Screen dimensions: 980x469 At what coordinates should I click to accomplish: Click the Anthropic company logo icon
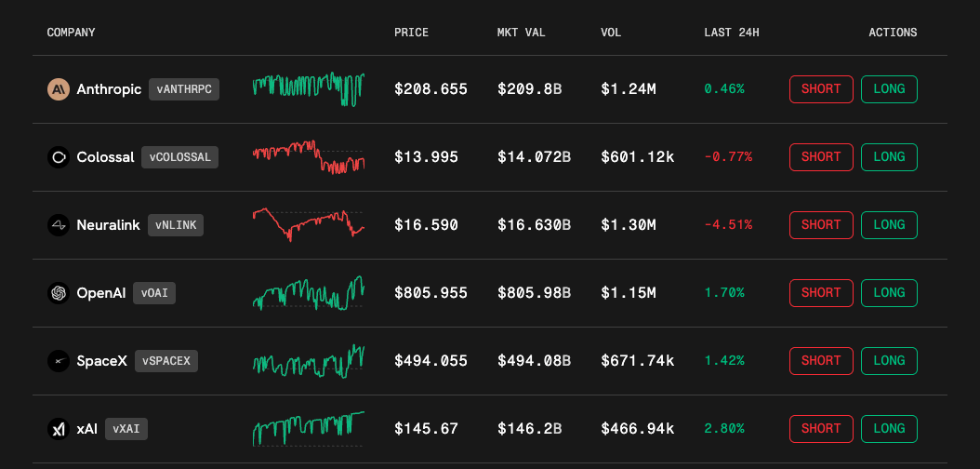(59, 89)
